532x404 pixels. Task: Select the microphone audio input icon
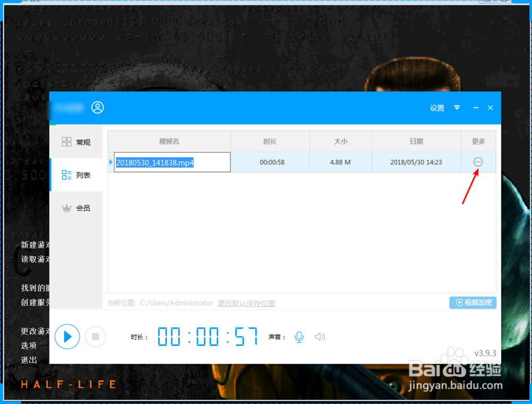[x=299, y=336]
